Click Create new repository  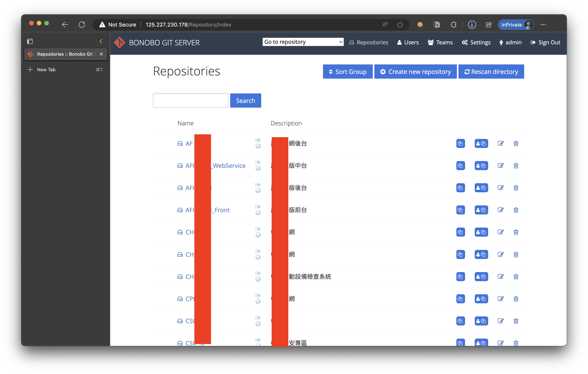pyautogui.click(x=415, y=72)
